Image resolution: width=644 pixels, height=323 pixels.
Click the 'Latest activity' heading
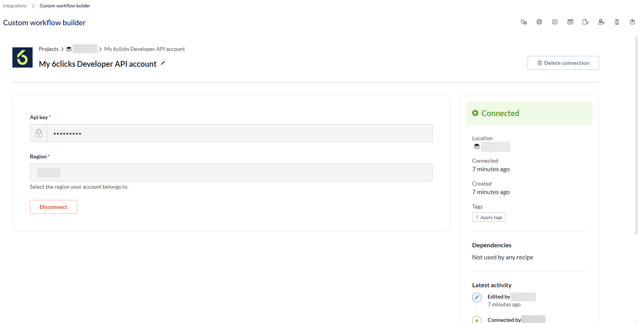coord(492,285)
